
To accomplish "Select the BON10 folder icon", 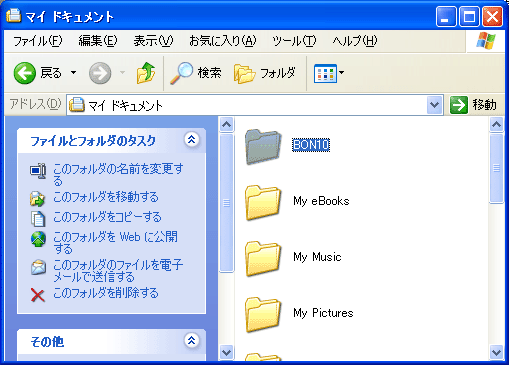I will pos(263,146).
